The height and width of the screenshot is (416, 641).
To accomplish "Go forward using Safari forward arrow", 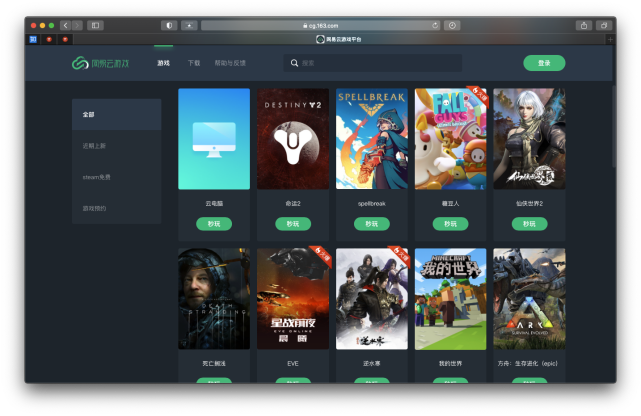I will [x=77, y=25].
